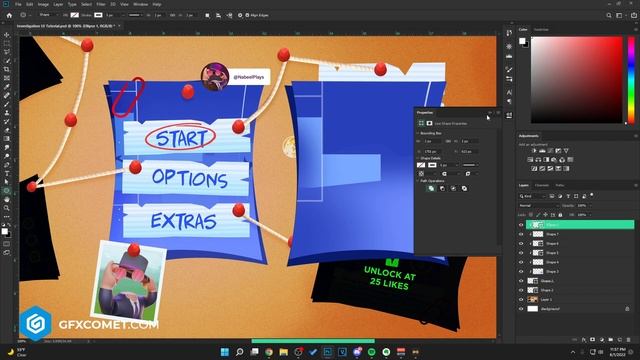Screen dimensions: 640x360
Task: Select the Crop tool
Action: [7, 69]
